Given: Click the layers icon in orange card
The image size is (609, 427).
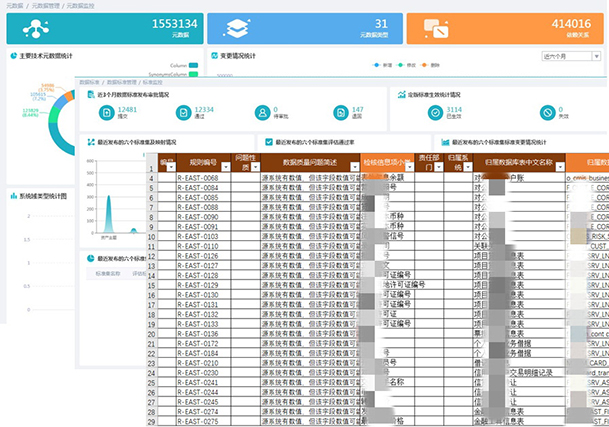Looking at the screenshot, I should [x=236, y=28].
